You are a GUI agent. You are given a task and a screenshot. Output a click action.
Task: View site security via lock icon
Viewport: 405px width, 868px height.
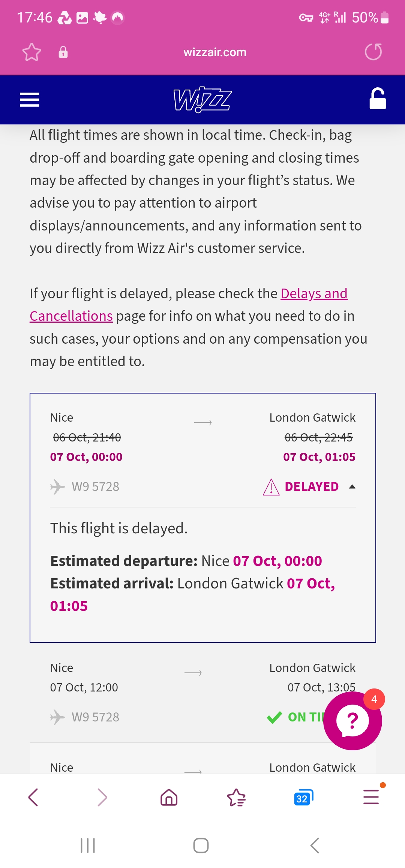pos(63,52)
